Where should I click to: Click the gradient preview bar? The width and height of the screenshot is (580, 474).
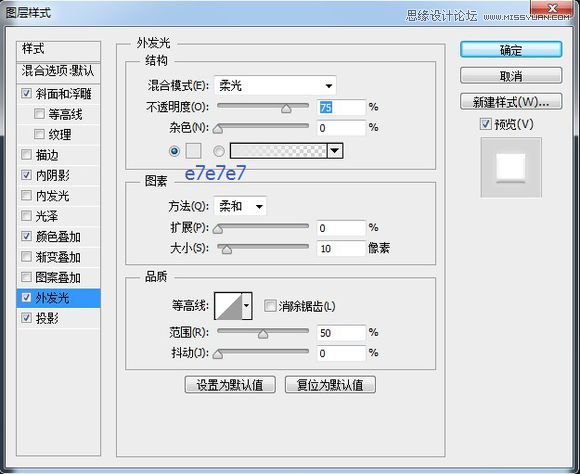(279, 151)
